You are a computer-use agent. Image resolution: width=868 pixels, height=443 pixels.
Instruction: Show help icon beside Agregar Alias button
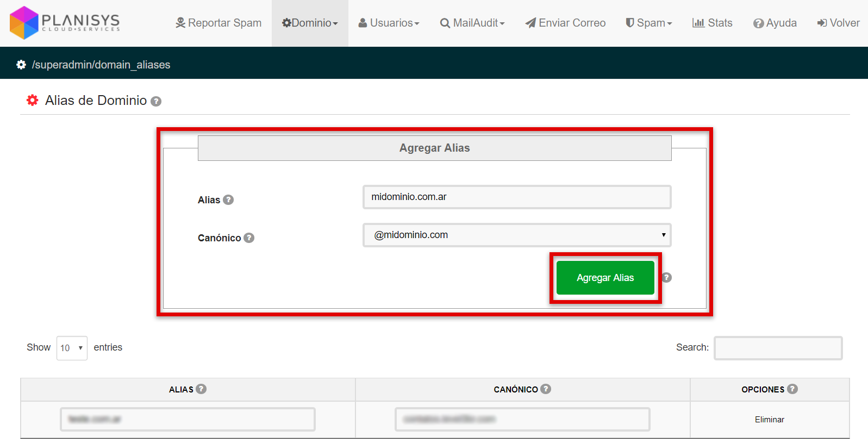click(667, 277)
